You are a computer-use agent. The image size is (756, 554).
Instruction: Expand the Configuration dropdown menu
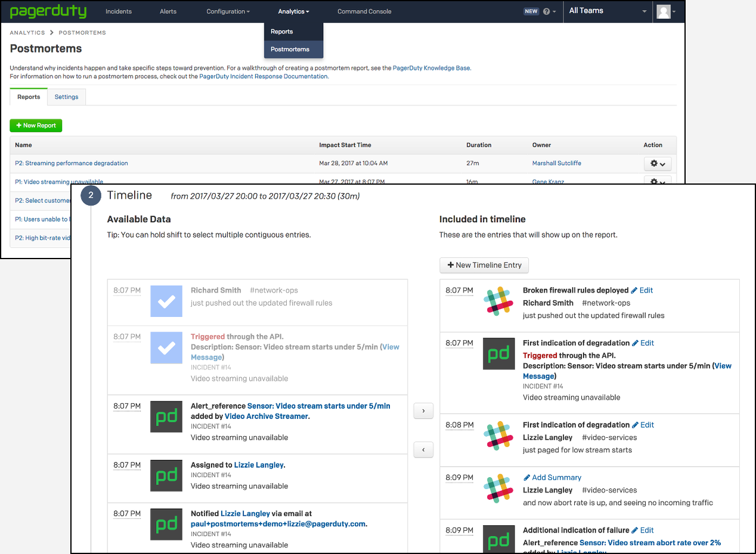point(228,11)
